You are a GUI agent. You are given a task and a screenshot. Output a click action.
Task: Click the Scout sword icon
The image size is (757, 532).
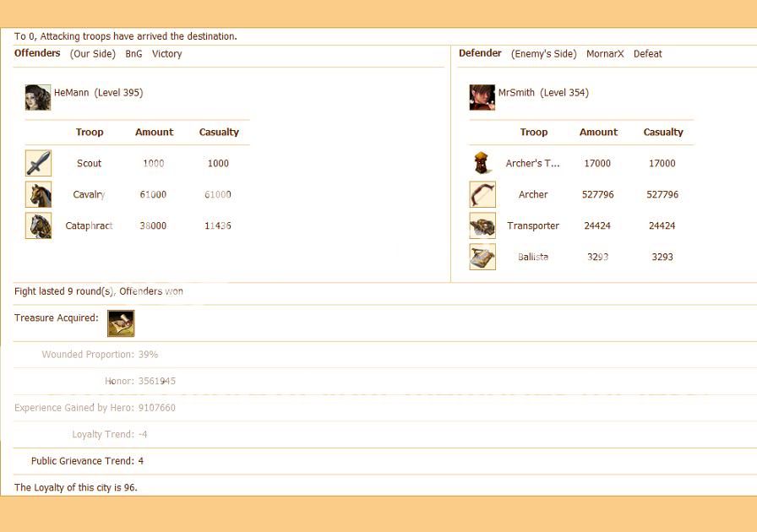coord(38,163)
